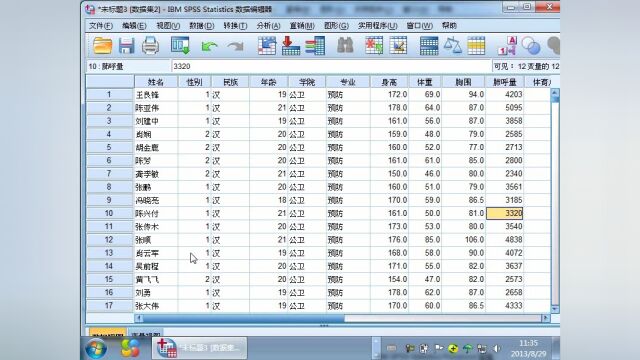
Task: Select the 性别 column header
Action: [x=194, y=82]
